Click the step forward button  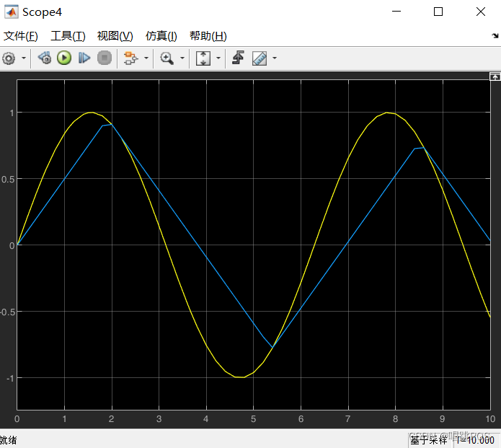(x=84, y=58)
